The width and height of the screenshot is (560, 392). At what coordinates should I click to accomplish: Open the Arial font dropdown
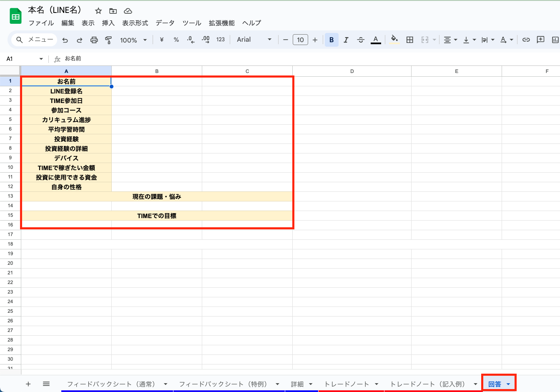tap(254, 40)
